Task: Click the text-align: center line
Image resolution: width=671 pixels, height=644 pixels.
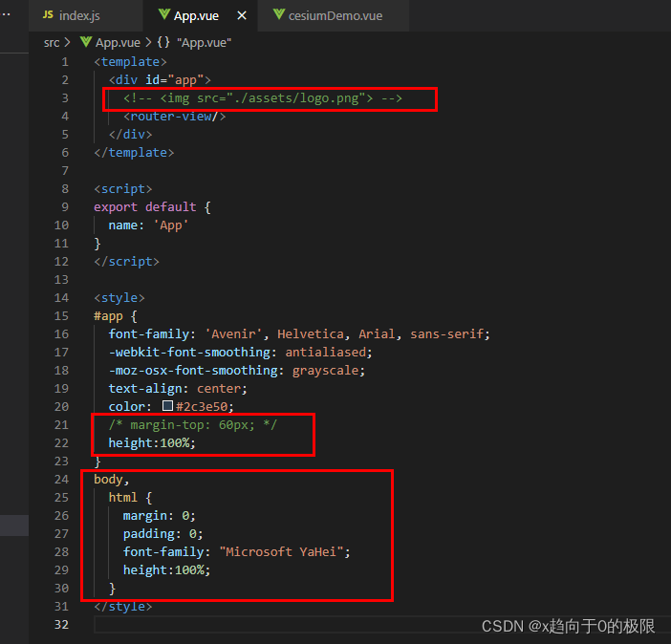Action: 178,389
